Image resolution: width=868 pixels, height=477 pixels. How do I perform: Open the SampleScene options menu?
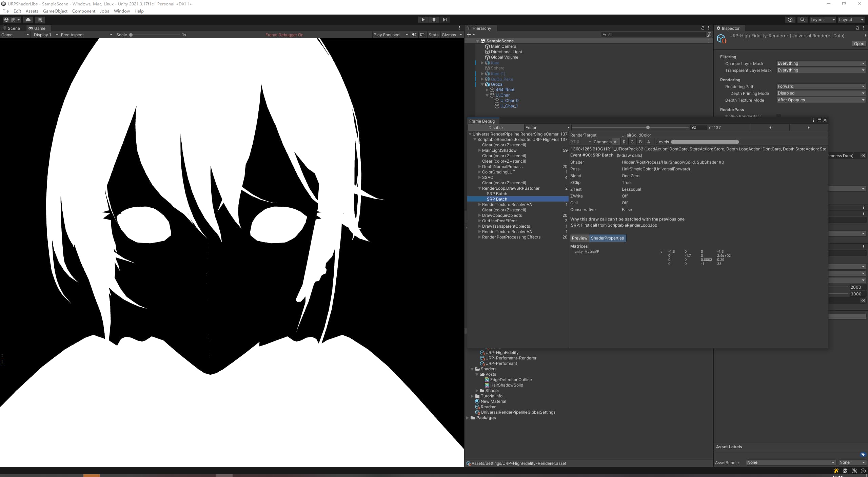click(x=709, y=41)
